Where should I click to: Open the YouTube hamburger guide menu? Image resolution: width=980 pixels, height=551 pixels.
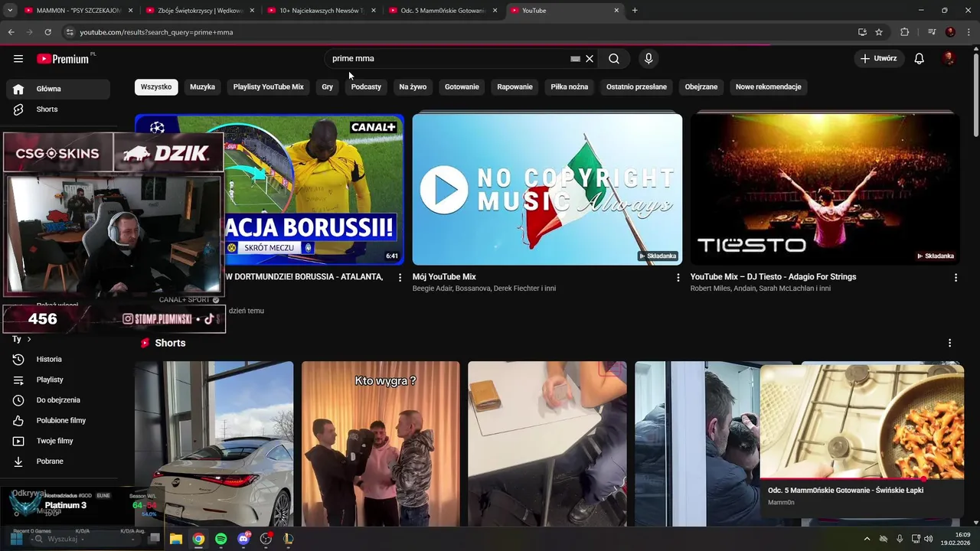tap(18, 59)
